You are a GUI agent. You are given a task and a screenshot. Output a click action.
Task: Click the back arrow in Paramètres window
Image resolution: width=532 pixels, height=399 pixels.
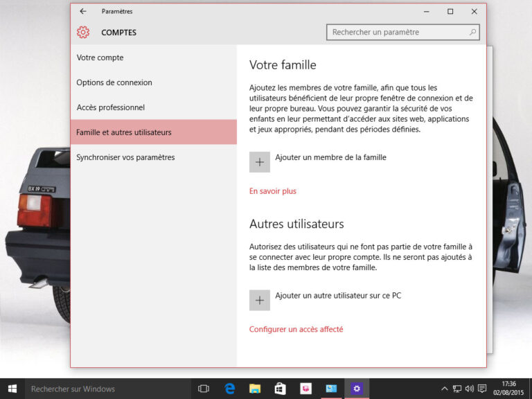pyautogui.click(x=83, y=12)
